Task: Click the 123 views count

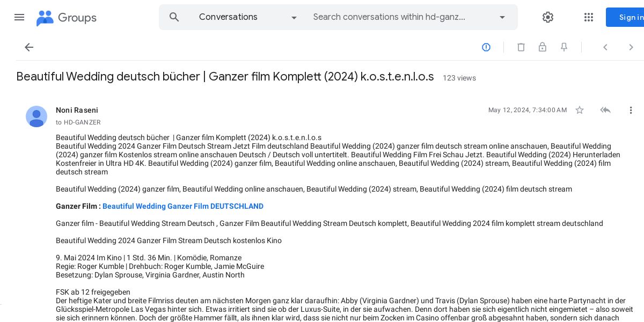Action: click(459, 78)
